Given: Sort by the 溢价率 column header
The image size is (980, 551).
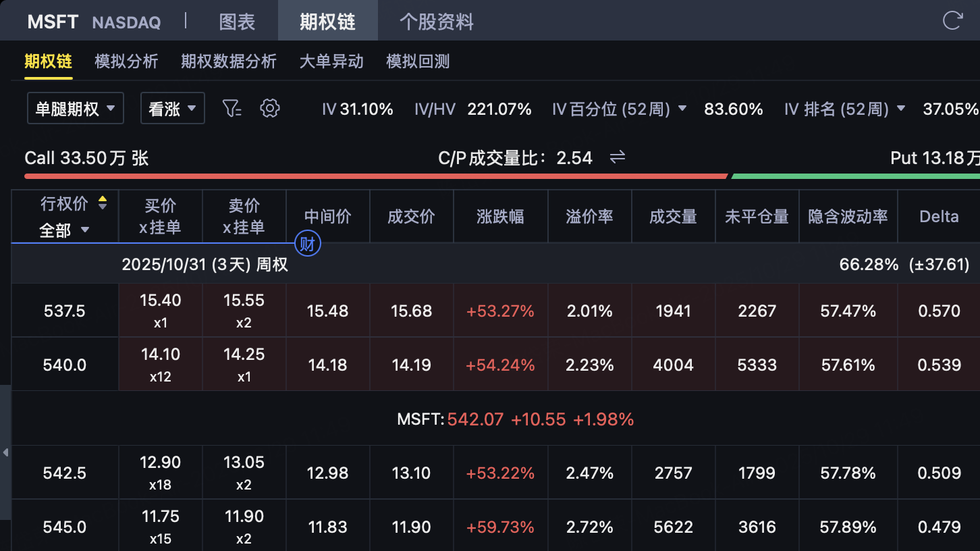Looking at the screenshot, I should pos(590,216).
